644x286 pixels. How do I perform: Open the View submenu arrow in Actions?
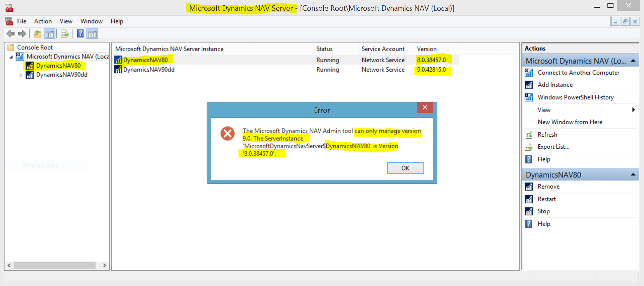633,110
